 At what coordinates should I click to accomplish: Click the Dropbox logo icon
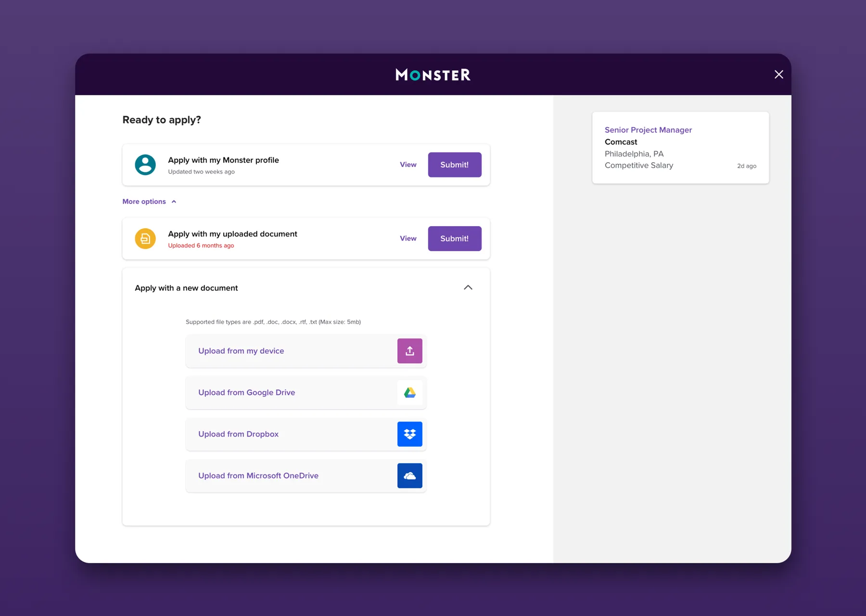point(409,434)
